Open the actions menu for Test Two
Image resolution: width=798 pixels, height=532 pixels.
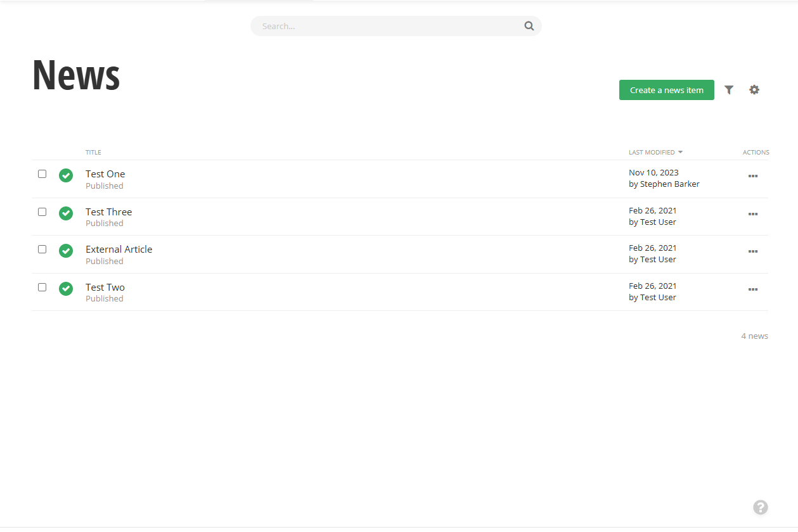(x=753, y=289)
